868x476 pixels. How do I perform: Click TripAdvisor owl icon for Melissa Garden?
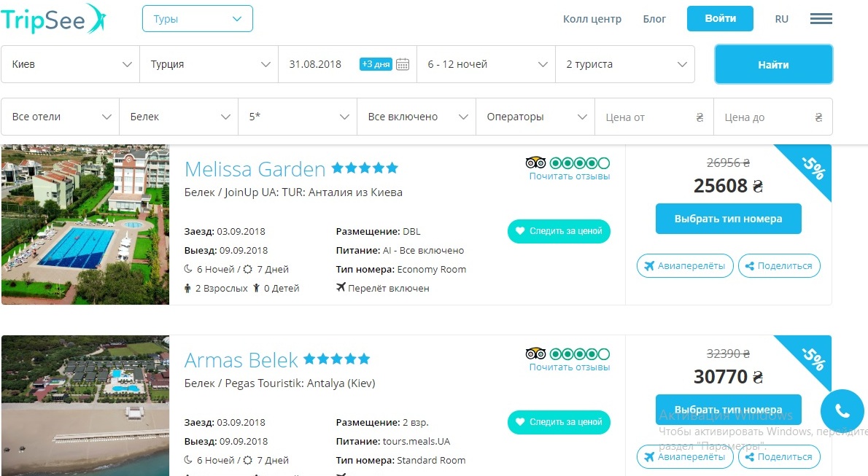click(535, 163)
